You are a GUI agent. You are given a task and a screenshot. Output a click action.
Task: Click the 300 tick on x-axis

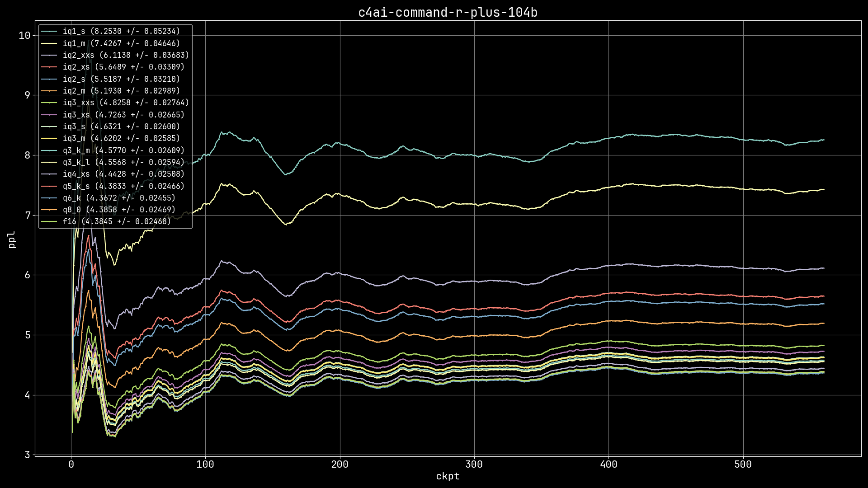(x=474, y=465)
